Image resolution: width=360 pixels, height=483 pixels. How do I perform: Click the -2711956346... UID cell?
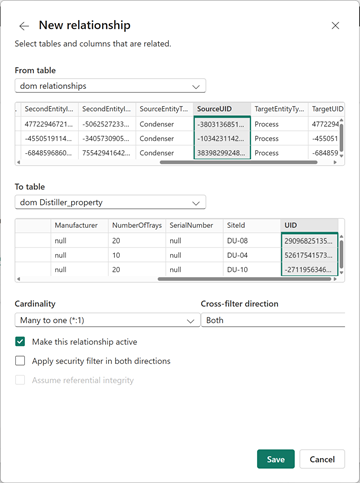click(x=310, y=270)
